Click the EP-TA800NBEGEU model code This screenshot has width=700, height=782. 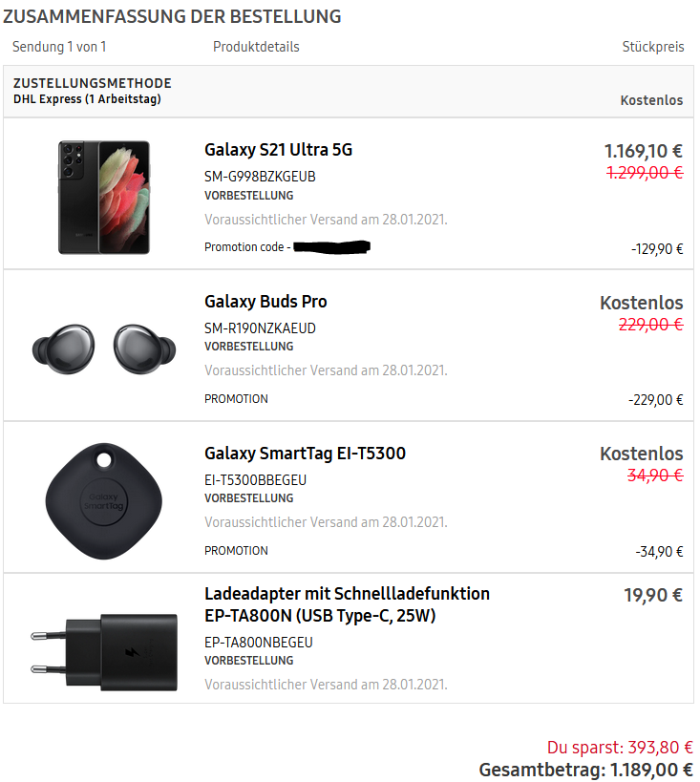(x=259, y=643)
